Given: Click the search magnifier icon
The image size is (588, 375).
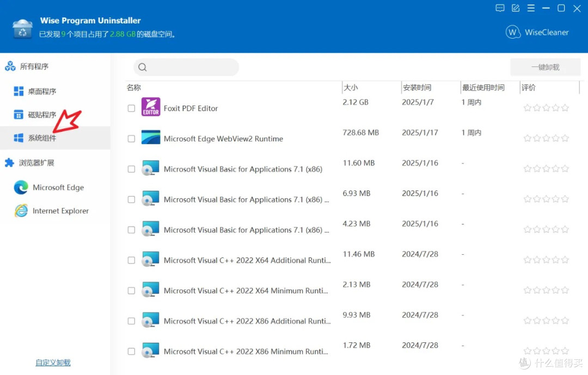Looking at the screenshot, I should point(143,67).
